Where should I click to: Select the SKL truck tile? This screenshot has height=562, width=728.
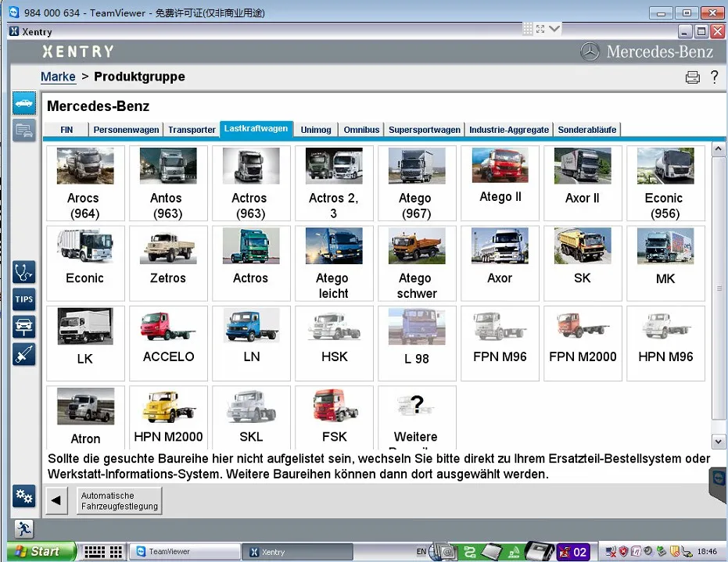(251, 417)
